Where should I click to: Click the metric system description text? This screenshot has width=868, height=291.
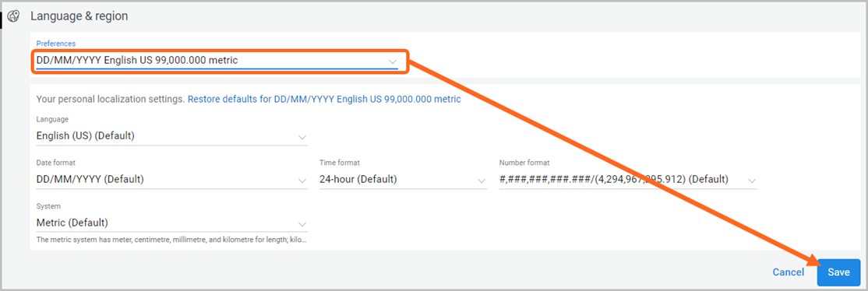coord(171,240)
